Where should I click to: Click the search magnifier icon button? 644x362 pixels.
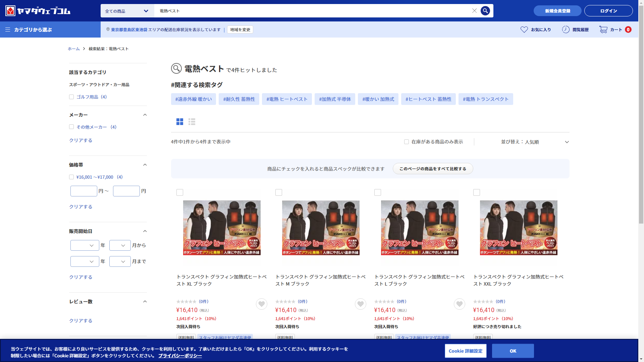pos(485,11)
